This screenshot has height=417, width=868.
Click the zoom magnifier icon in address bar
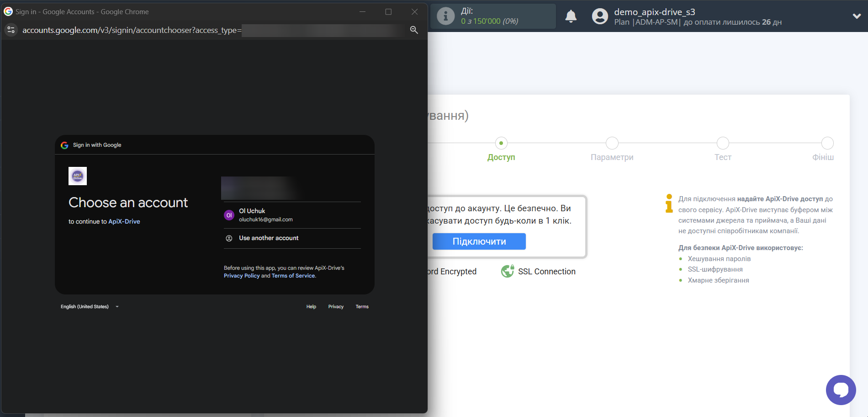[414, 30]
